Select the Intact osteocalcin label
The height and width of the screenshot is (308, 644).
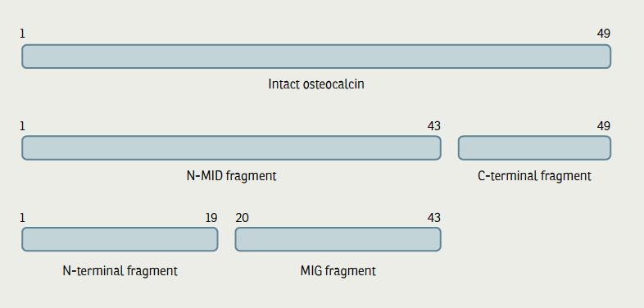[x=316, y=84]
